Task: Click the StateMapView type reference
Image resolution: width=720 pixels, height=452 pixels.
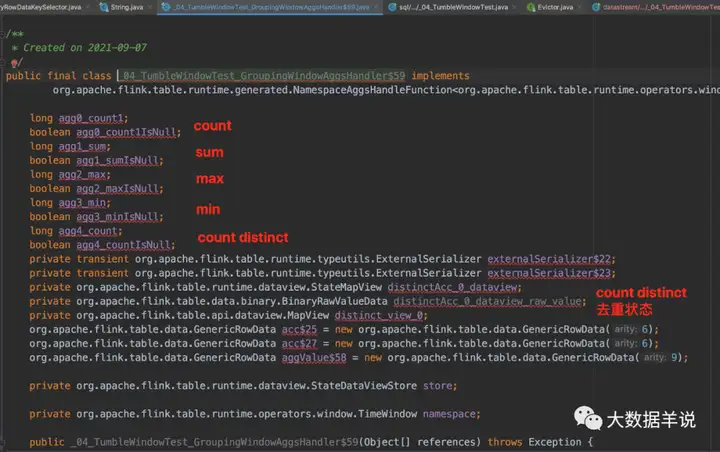Action: pyautogui.click(x=347, y=287)
